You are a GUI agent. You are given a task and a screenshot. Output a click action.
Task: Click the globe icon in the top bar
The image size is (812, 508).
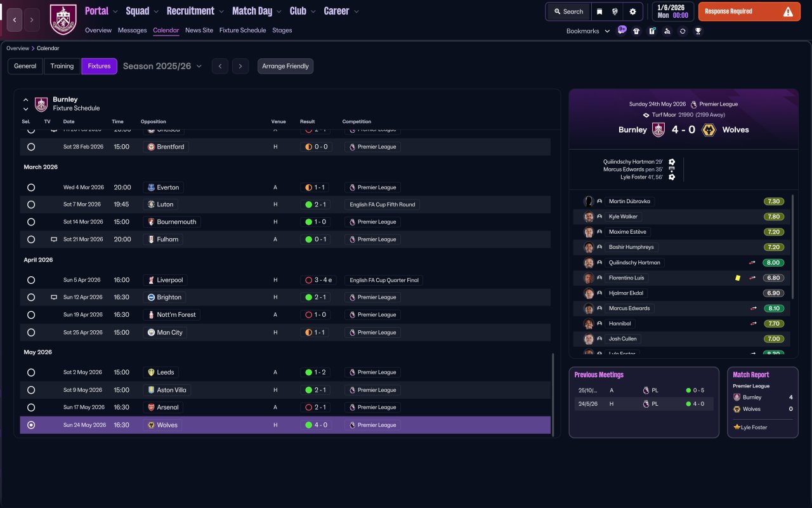615,11
